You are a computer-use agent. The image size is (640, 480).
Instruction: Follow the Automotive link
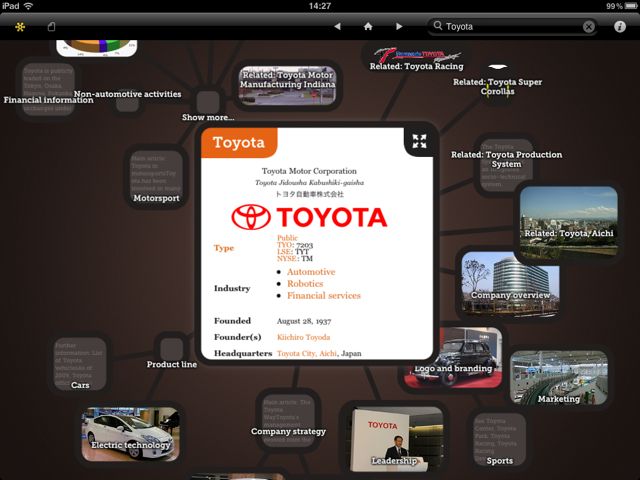(x=311, y=272)
